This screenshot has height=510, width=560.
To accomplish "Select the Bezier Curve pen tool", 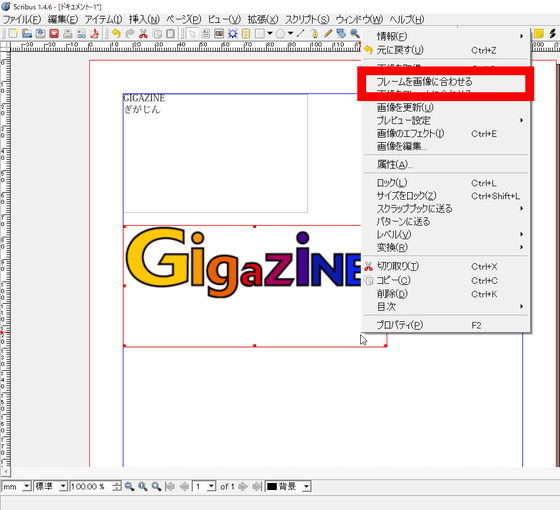I will pyautogui.click(x=314, y=34).
